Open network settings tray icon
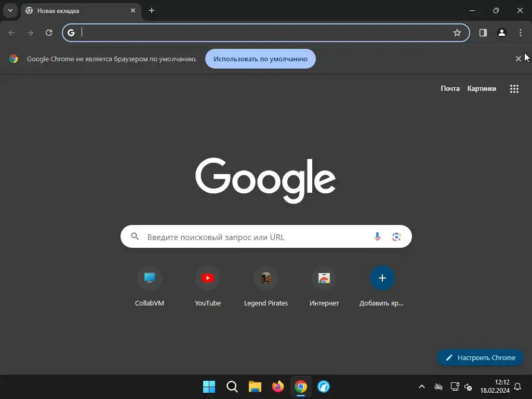 455,387
